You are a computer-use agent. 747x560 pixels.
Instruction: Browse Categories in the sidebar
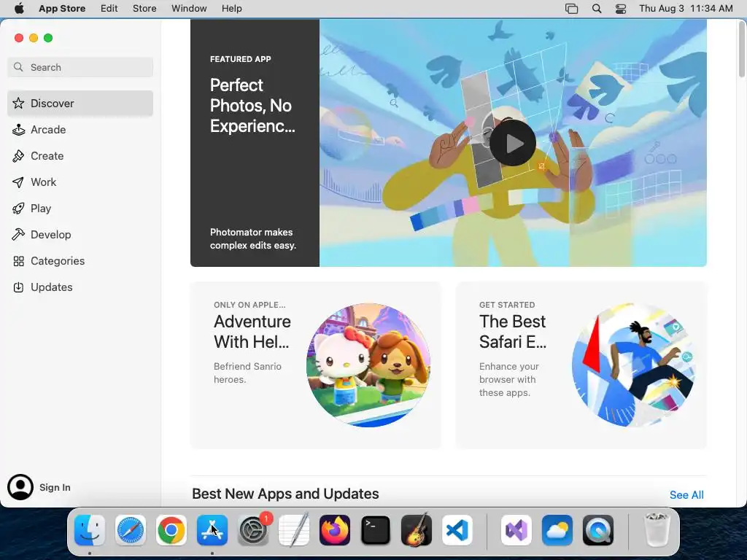tap(80, 261)
